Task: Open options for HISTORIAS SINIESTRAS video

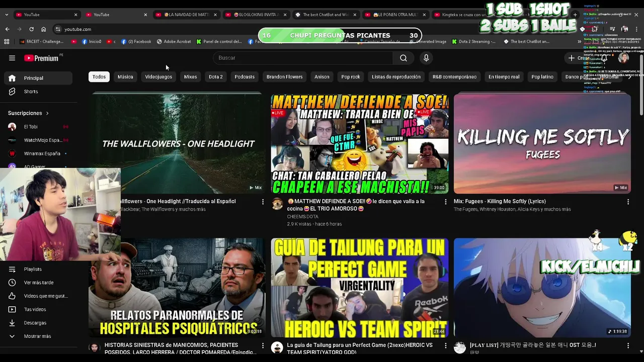Action: 263,346
